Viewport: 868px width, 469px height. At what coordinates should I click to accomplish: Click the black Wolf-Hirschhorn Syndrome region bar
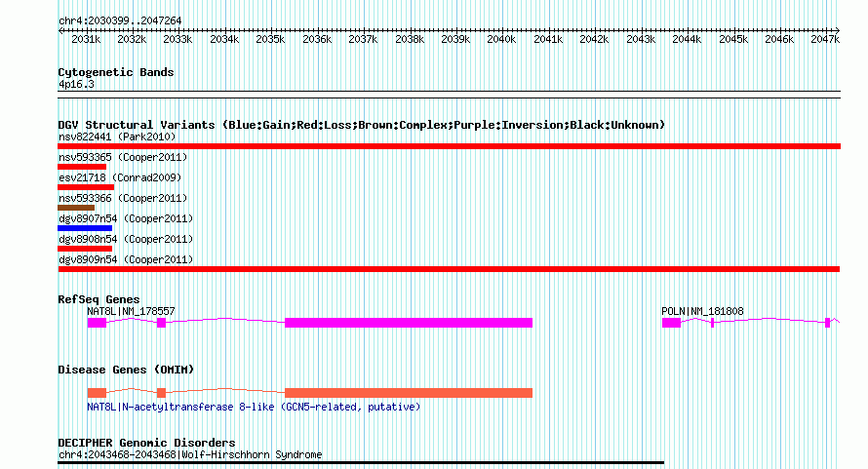[x=361, y=462]
